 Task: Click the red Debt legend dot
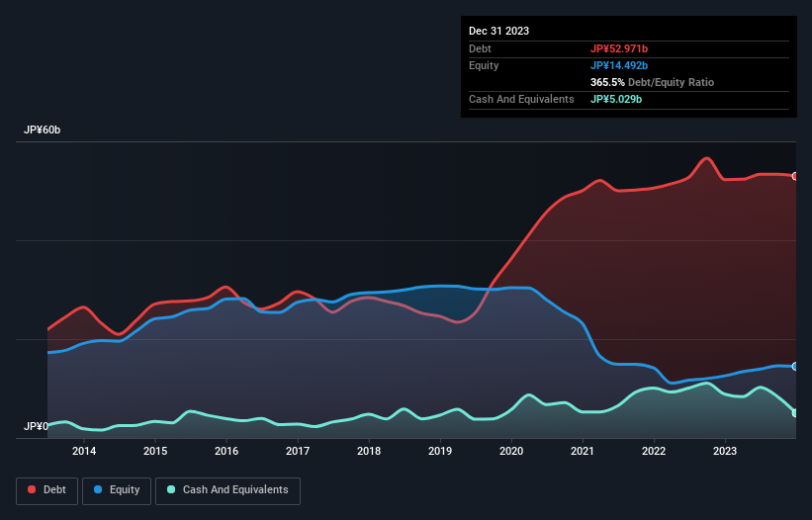point(32,489)
